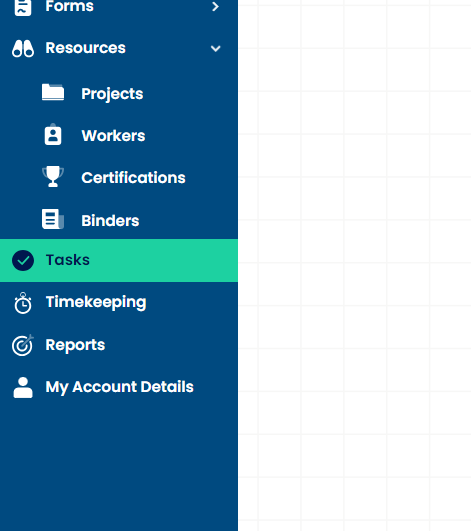
Task: Click the Reports target icon
Action: 23,345
